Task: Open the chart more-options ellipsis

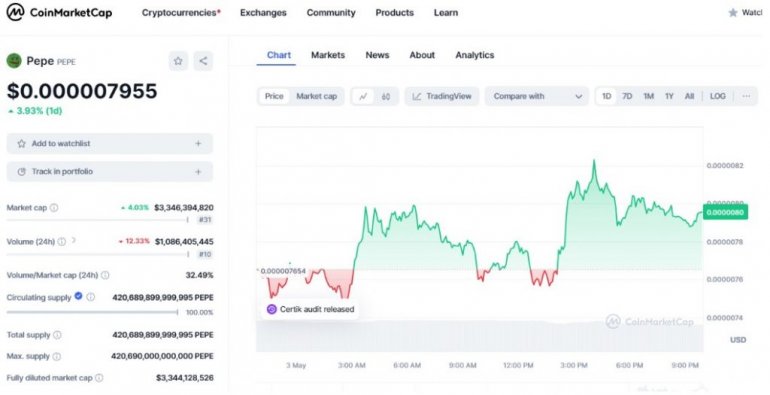Action: 746,96
